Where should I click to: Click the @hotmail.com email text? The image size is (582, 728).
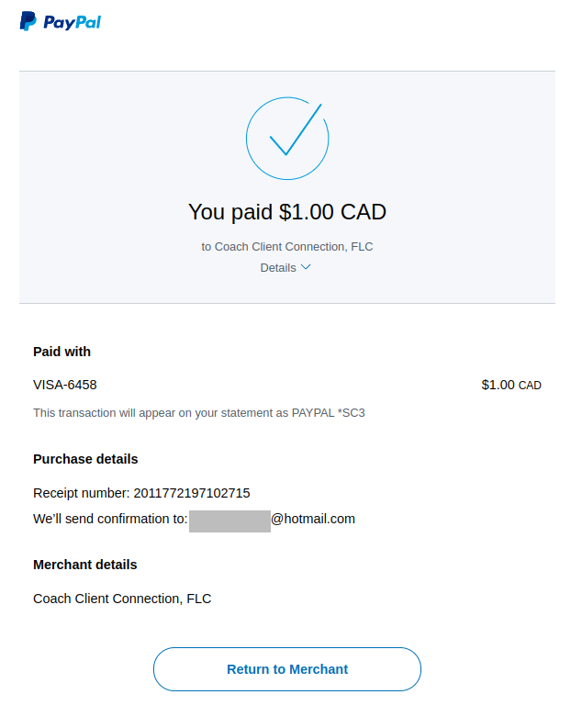coord(313,519)
